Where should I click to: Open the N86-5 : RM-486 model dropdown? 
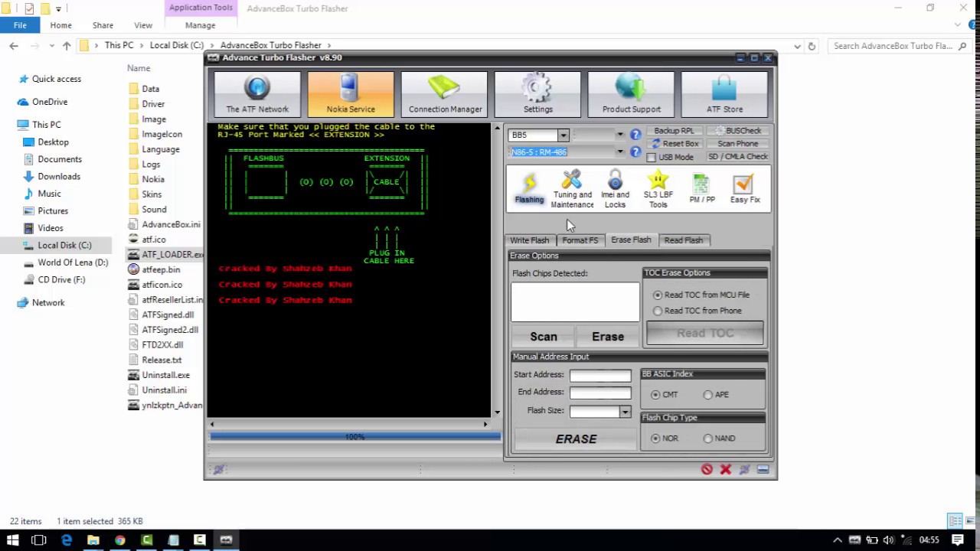pos(620,152)
